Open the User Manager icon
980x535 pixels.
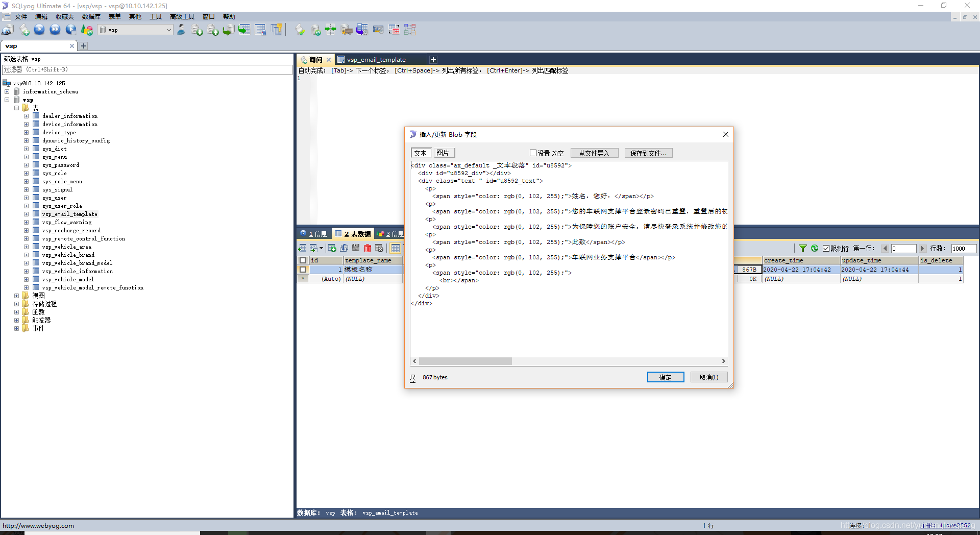tap(181, 30)
